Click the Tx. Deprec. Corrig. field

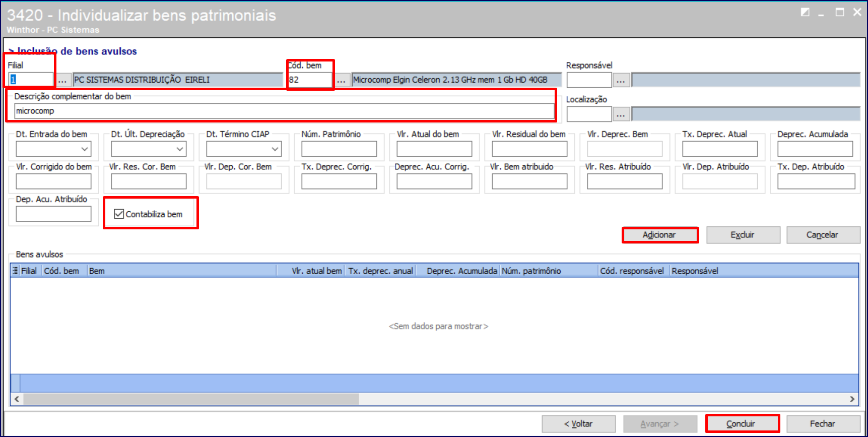point(339,181)
